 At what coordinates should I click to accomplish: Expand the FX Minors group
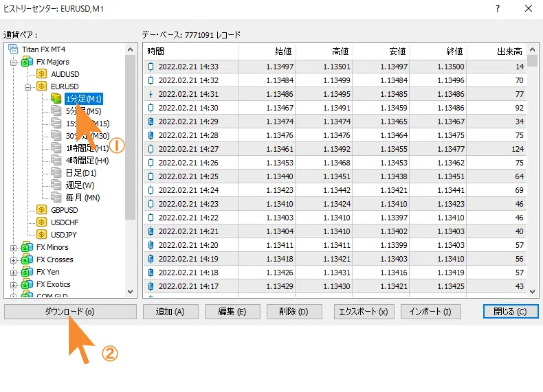pyautogui.click(x=14, y=248)
